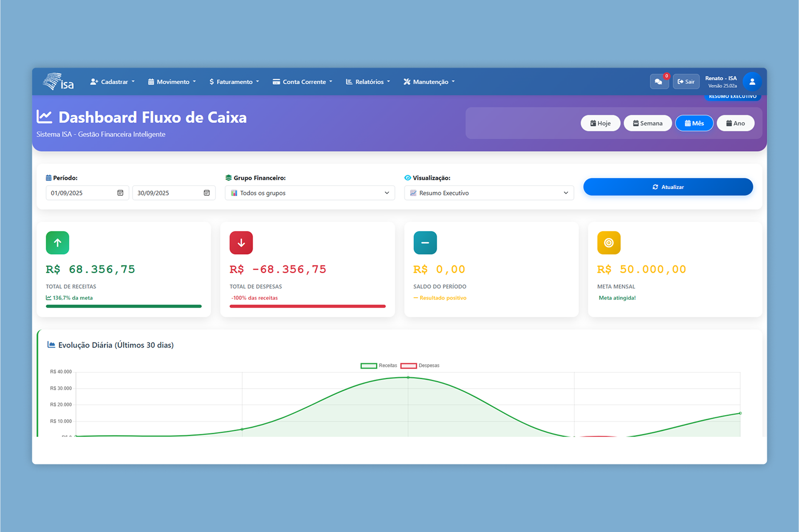Open the Grupo Financeiro dropdown

(x=309, y=193)
